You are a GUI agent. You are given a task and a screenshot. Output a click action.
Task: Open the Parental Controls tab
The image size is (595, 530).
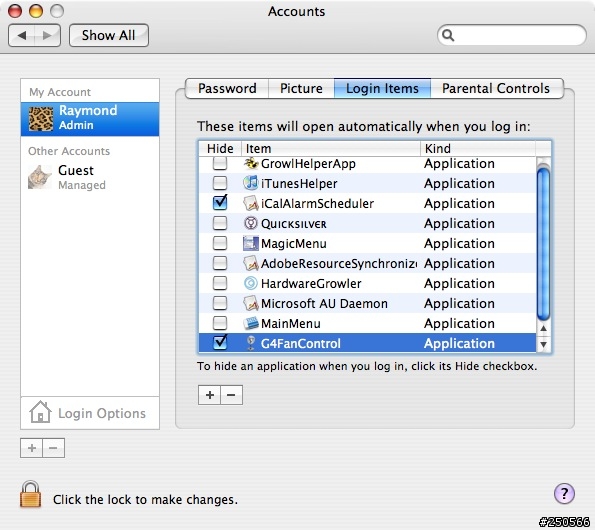[496, 88]
